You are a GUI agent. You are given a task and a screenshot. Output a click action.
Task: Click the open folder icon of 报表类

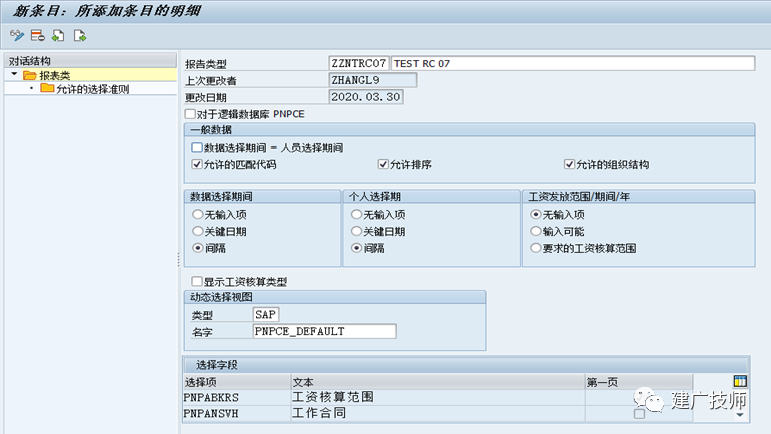pyautogui.click(x=30, y=75)
